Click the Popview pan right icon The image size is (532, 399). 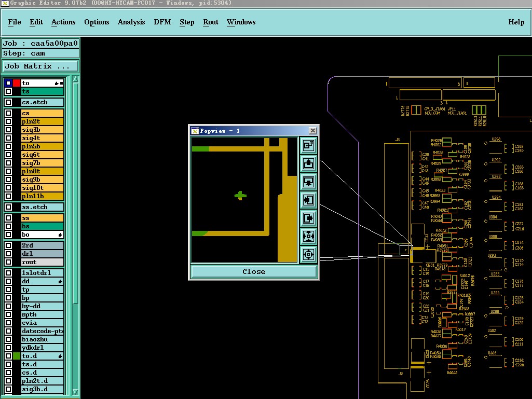[308, 218]
